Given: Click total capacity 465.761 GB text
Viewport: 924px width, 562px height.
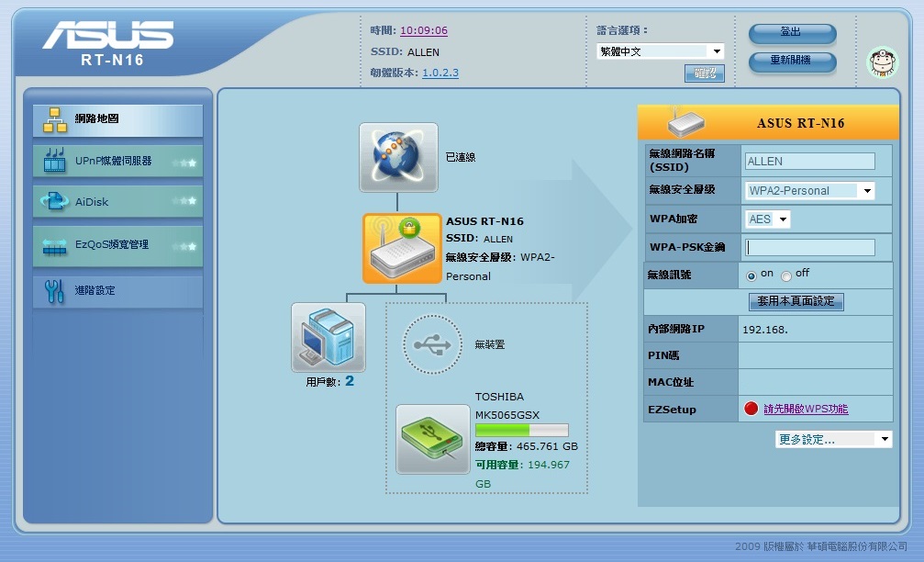Looking at the screenshot, I should tap(527, 446).
